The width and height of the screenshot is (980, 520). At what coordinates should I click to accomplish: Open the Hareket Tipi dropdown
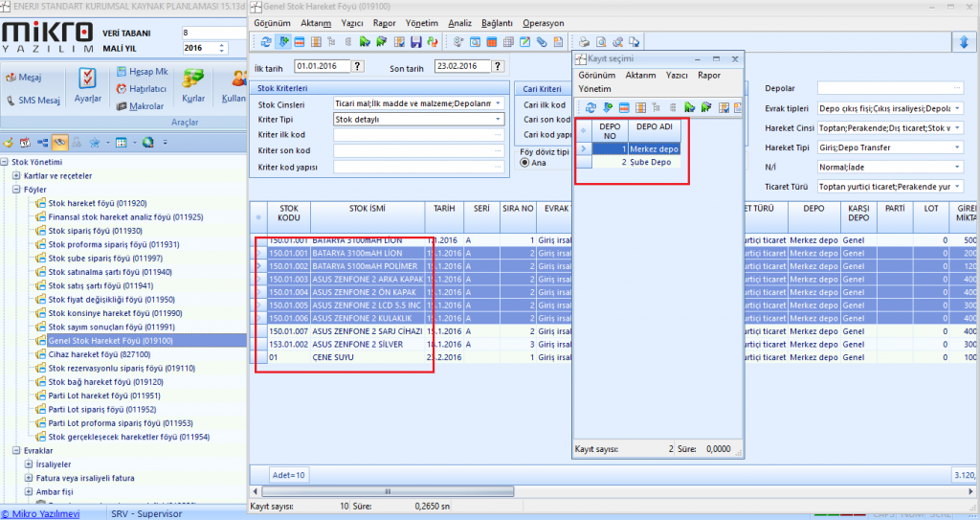coord(958,148)
